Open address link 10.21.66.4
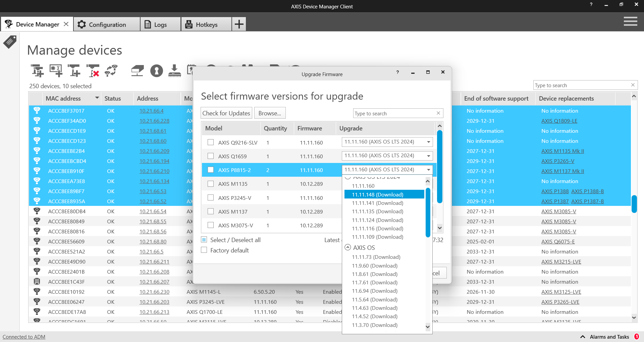This screenshot has width=644, height=342. coord(151,111)
